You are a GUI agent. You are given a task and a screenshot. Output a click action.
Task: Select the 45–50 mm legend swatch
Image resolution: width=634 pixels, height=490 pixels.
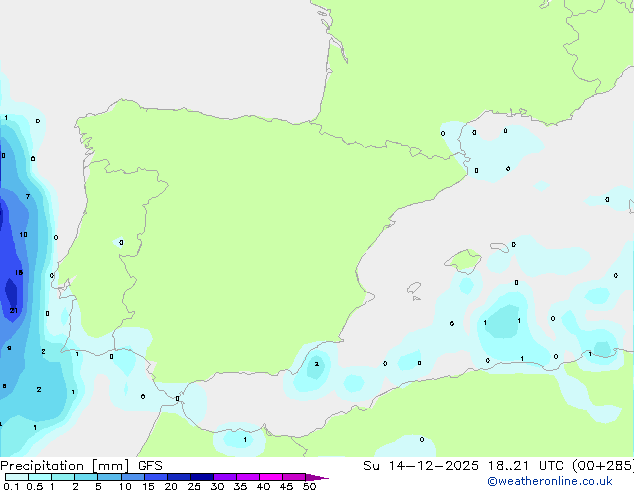pos(294,477)
